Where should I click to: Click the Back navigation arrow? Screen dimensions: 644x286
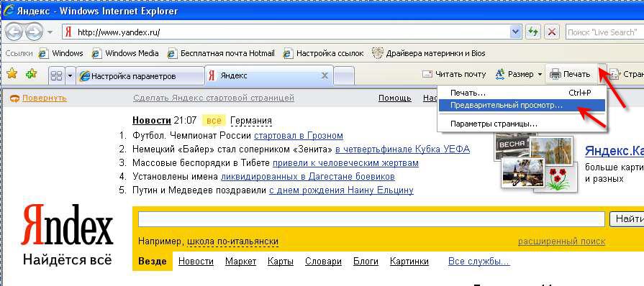point(14,32)
